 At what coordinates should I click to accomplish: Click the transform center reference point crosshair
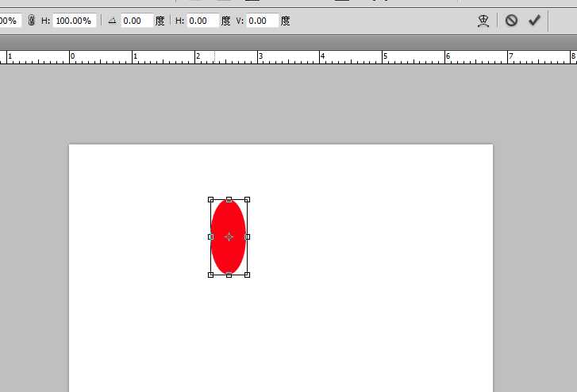point(229,236)
